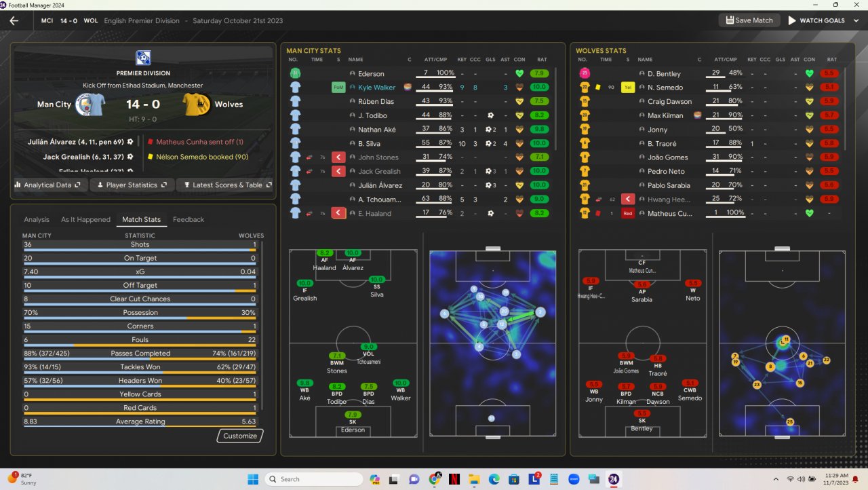The height and width of the screenshot is (490, 868).
Task: Open Kyle Walker's player profile
Action: tap(377, 88)
